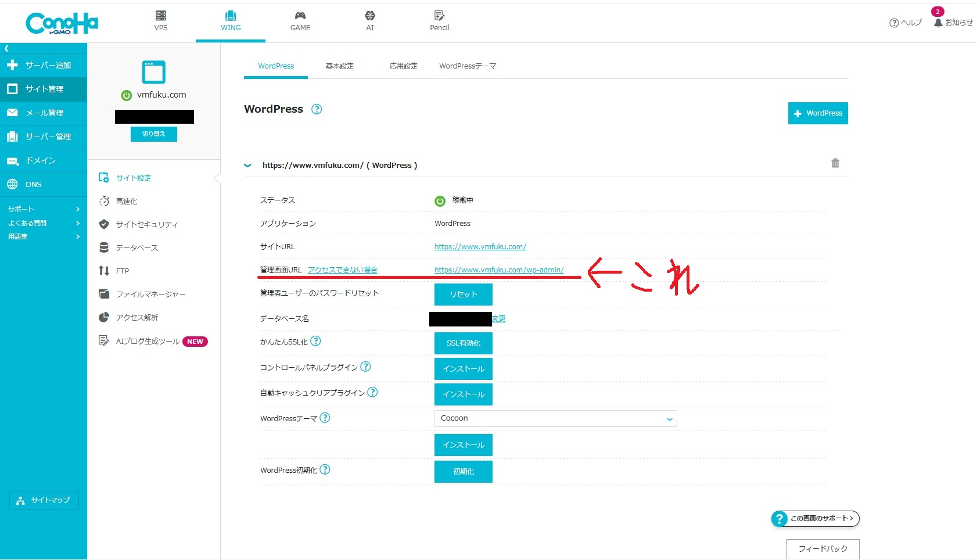This screenshot has width=977, height=560.
Task: Click the help icon next to コントロールパネルプラグイン
Action: pyautogui.click(x=365, y=367)
